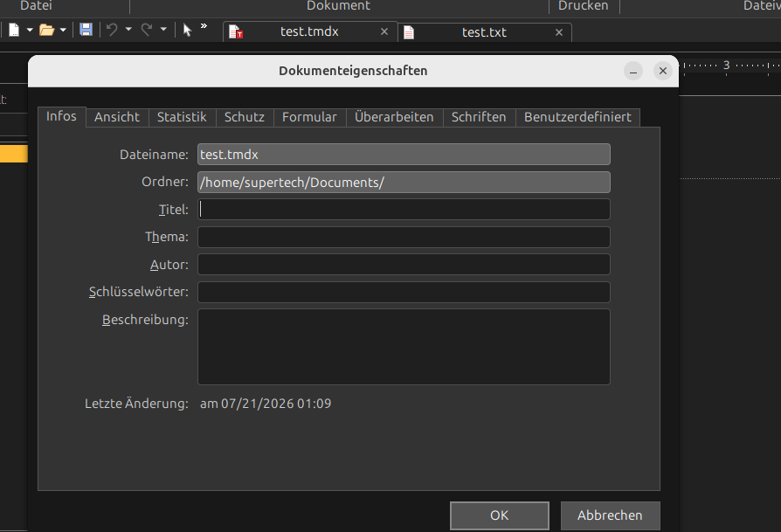Click the Save floppy disk icon
Screen dimensions: 781x532
[x=86, y=30]
